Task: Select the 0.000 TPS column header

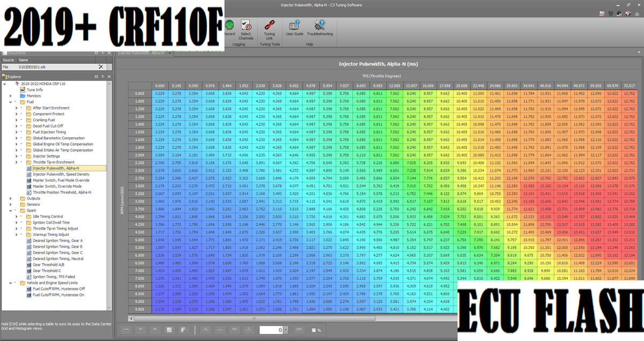Action: tap(160, 86)
